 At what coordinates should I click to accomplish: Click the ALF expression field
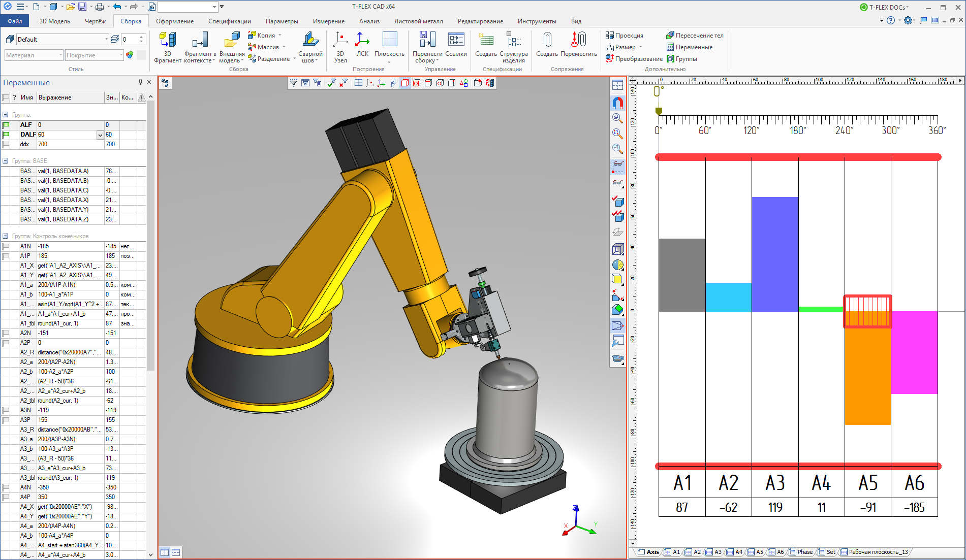(70, 125)
